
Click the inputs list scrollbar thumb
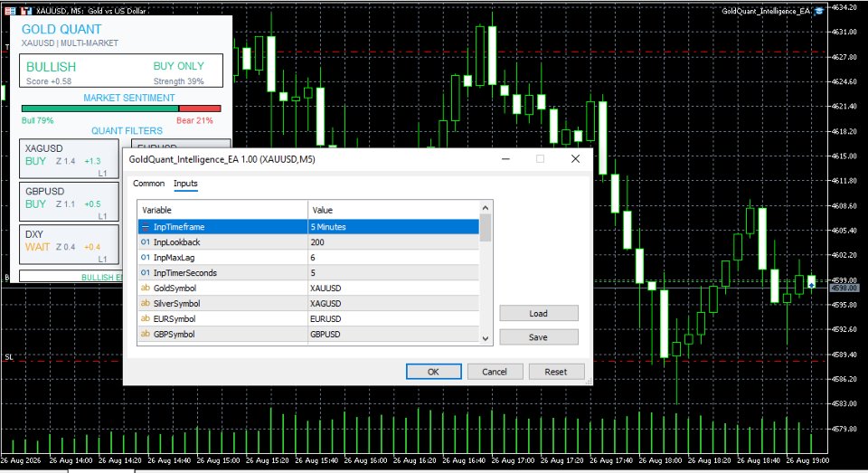[486, 228]
